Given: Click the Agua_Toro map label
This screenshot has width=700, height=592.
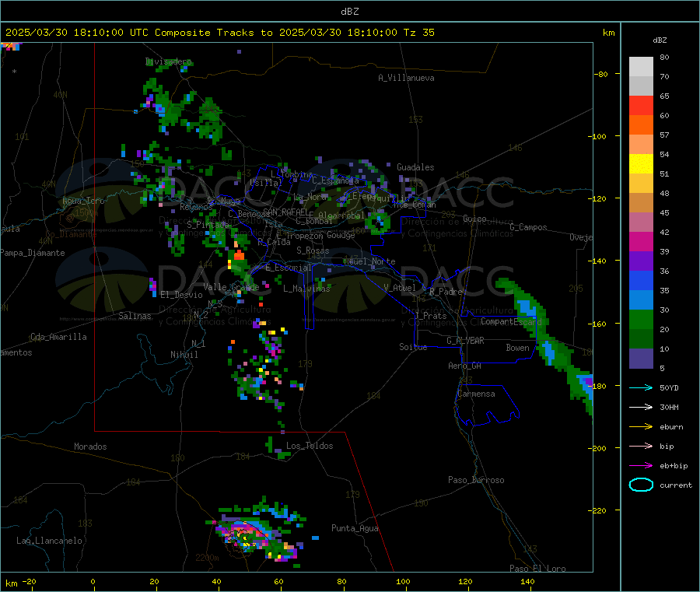Looking at the screenshot, I should (83, 201).
